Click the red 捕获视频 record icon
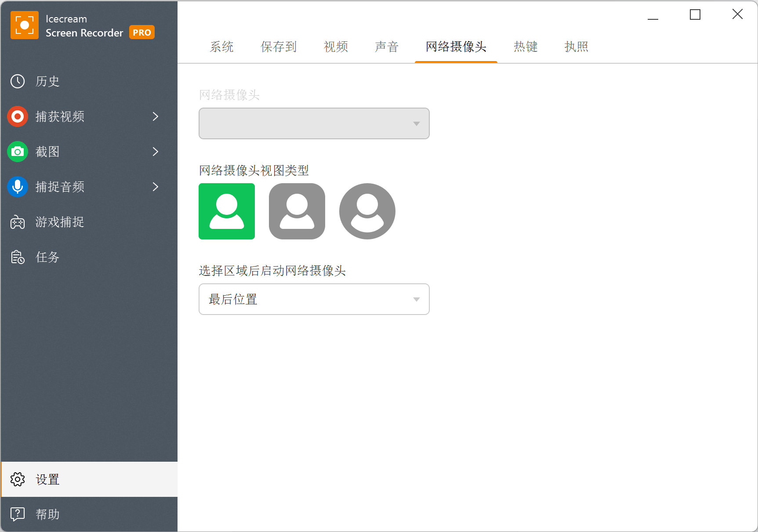Viewport: 758px width, 532px height. coord(18,116)
